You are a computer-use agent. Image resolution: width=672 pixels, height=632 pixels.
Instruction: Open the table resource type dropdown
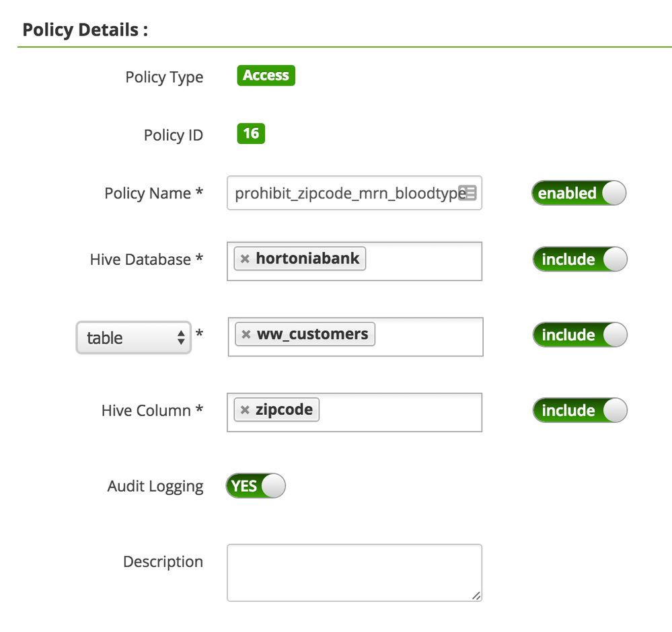pos(133,338)
